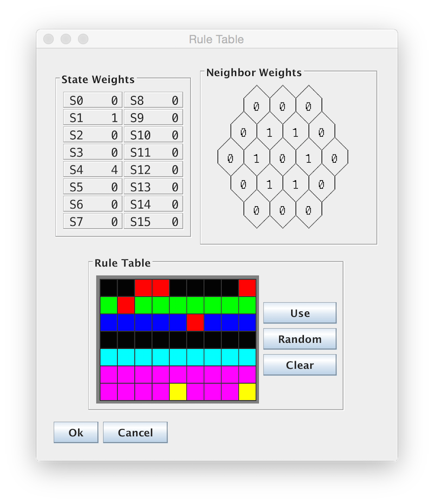Select the S0 state weight field
Image resolution: width=434 pixels, height=504 pixels.
93,100
